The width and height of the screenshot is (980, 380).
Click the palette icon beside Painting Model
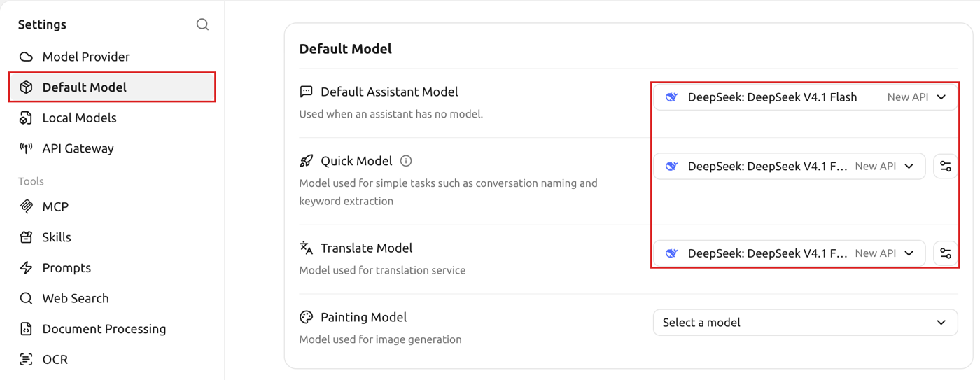point(306,317)
